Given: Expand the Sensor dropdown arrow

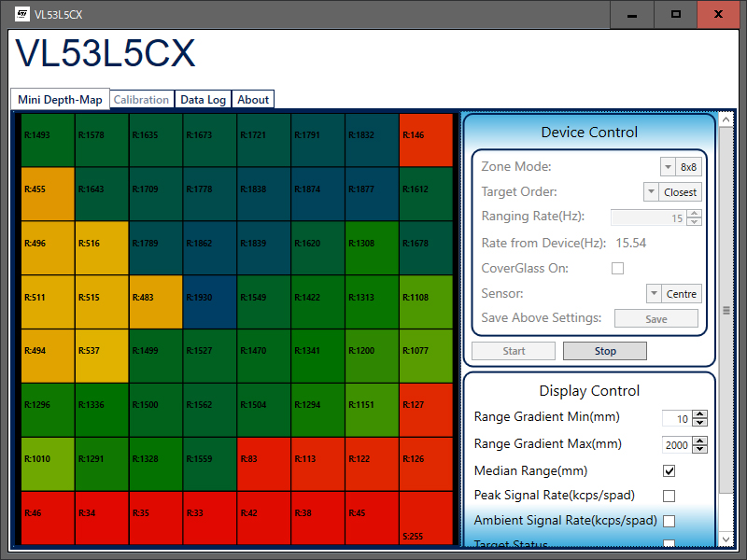Looking at the screenshot, I should (x=654, y=294).
